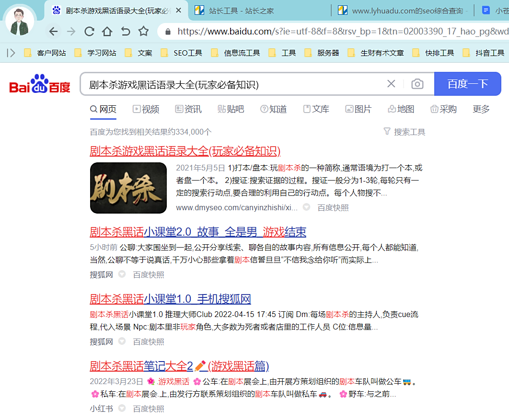This screenshot has width=509, height=420.
Task: Click 搜狐网 source under 小课堂2.0 result
Action: pos(101,275)
